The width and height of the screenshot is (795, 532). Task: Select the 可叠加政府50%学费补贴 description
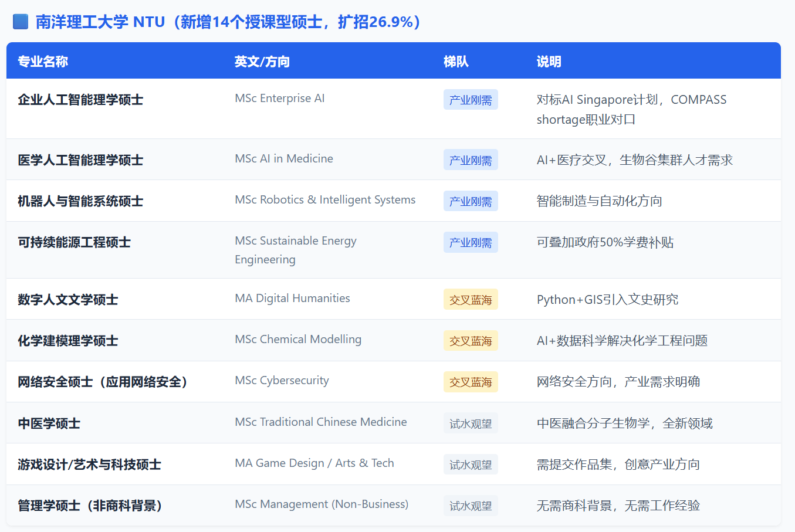point(605,242)
